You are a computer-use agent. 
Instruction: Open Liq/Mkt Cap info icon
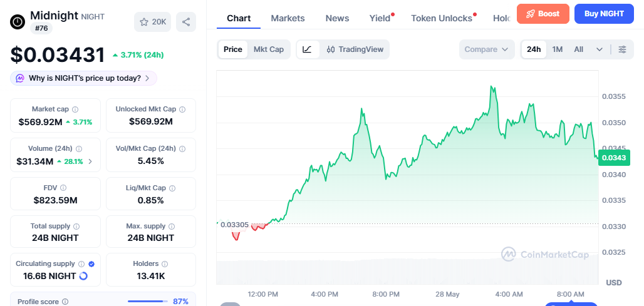pyautogui.click(x=172, y=188)
